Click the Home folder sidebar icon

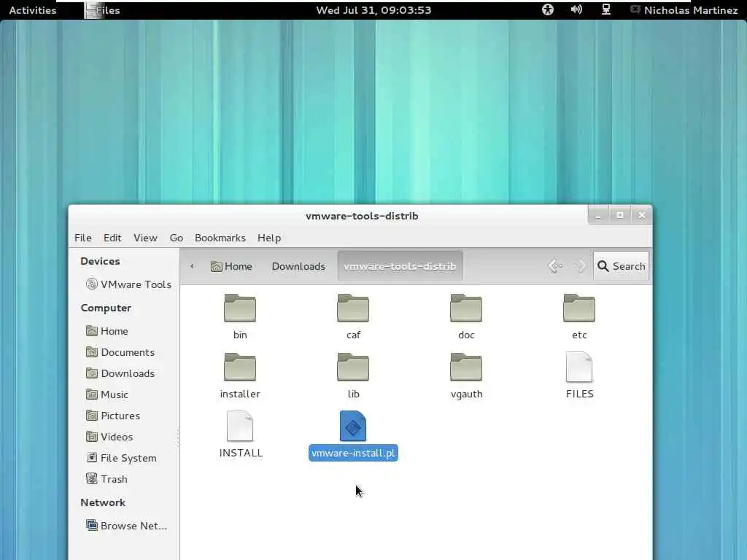[91, 331]
